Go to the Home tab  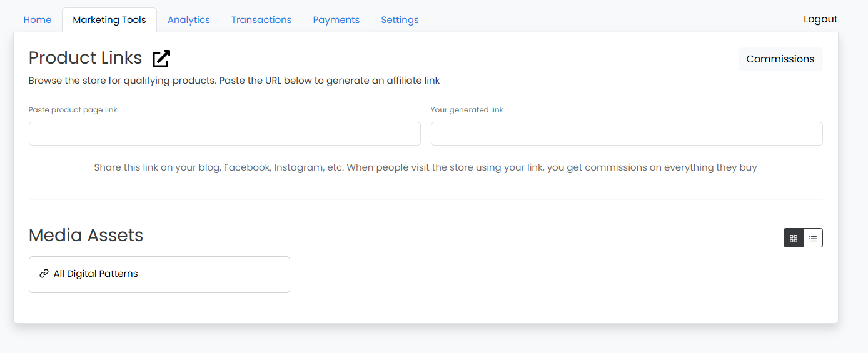(x=38, y=20)
